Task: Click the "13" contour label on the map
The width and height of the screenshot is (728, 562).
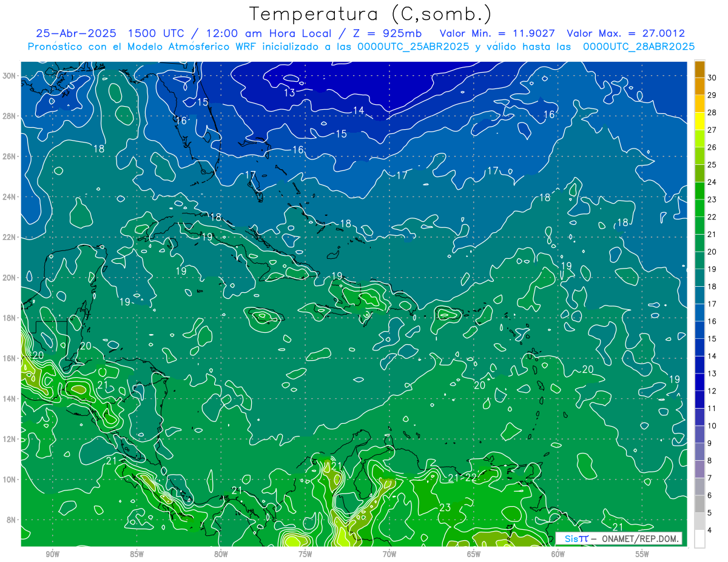Action: click(x=290, y=93)
